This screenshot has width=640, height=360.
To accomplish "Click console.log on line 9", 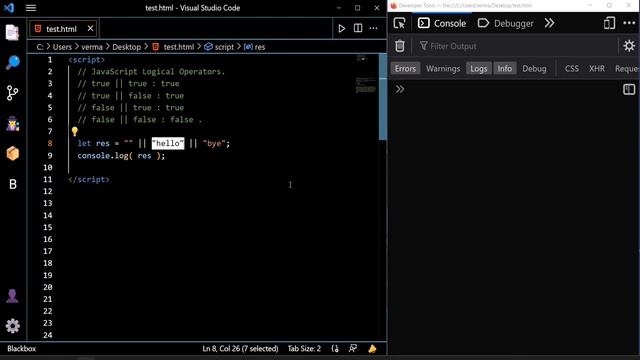I will pos(103,156).
